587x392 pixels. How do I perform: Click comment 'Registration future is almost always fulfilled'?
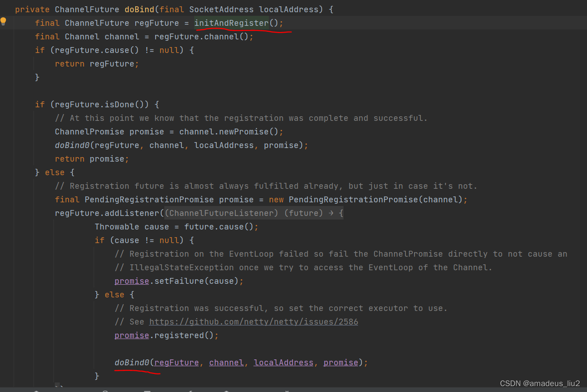pyautogui.click(x=266, y=186)
